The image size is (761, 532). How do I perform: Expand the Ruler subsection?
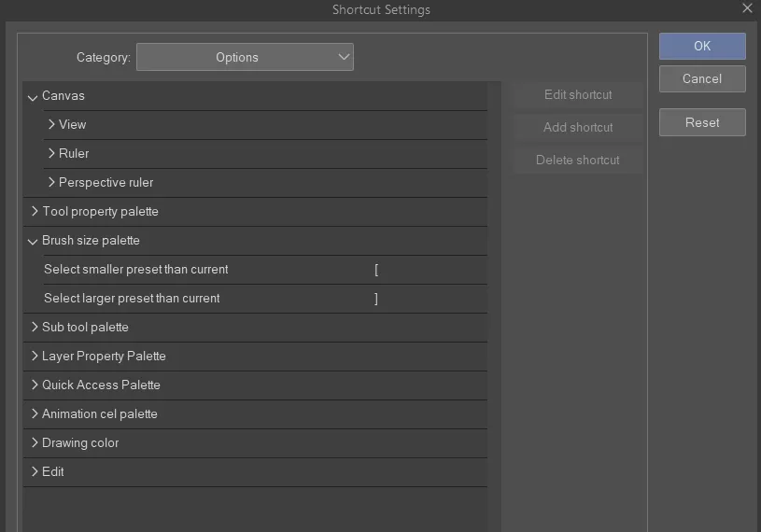tap(51, 153)
